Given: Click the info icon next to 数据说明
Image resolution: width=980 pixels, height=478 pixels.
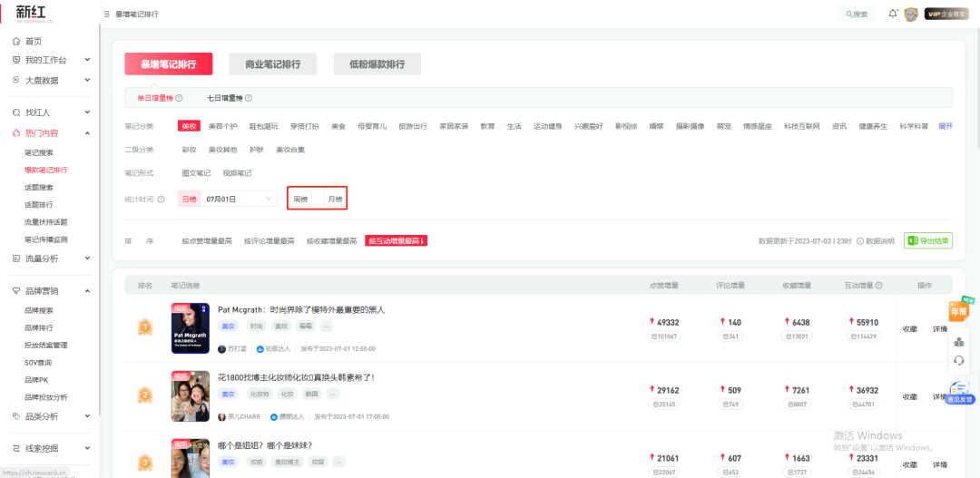Looking at the screenshot, I should (x=860, y=241).
